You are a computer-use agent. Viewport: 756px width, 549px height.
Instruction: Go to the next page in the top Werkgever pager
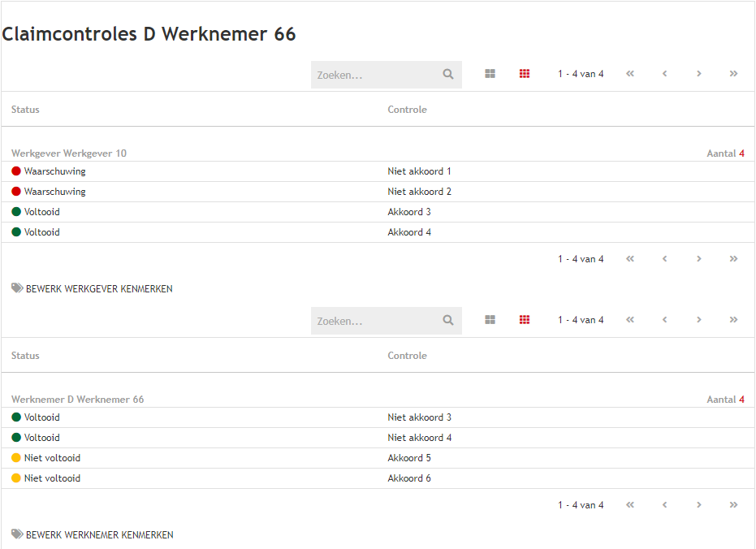(698, 74)
